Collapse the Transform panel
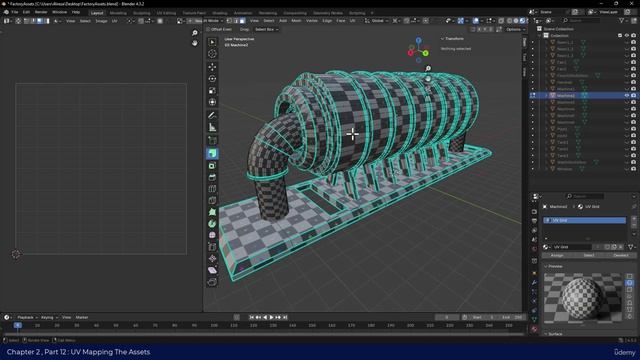Viewport: 640px width, 360px height. pyautogui.click(x=442, y=39)
